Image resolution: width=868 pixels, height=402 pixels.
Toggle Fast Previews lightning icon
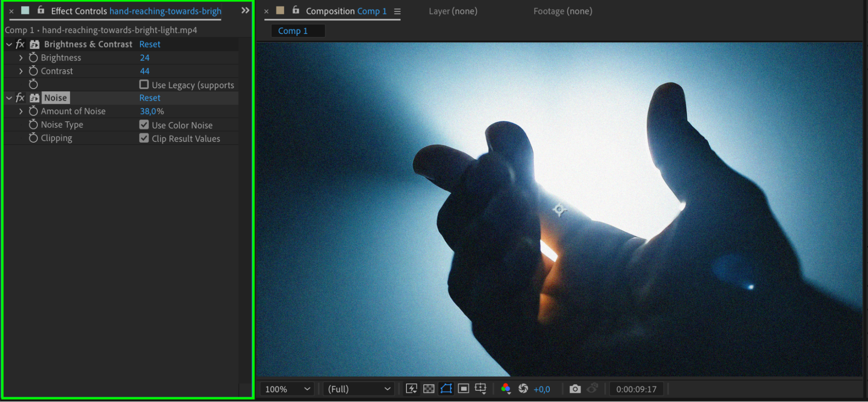pyautogui.click(x=411, y=389)
